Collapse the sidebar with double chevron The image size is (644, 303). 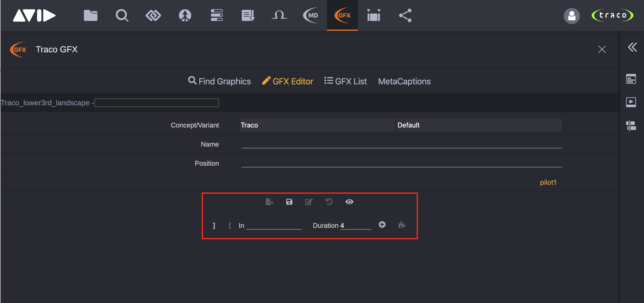[x=632, y=47]
